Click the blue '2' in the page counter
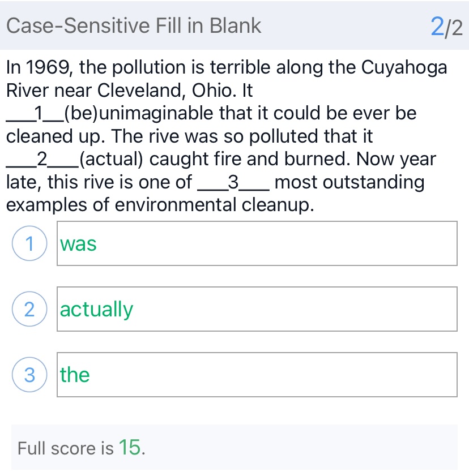Image resolution: width=469 pixels, height=476 pixels. point(436,26)
